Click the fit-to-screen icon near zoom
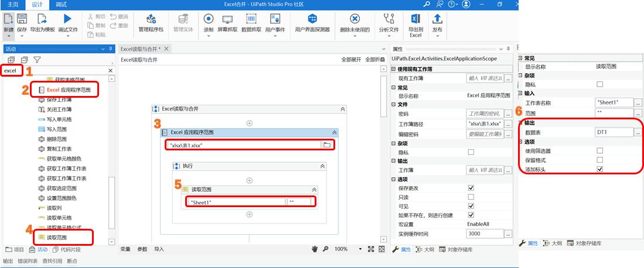Image resolution: width=644 pixels, height=268 pixels. [371, 249]
